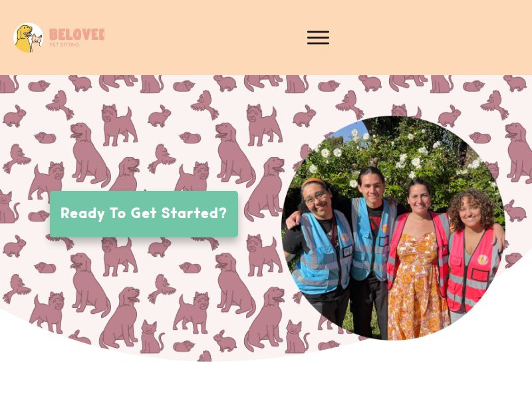Click the white cat in the logo

pos(37,43)
